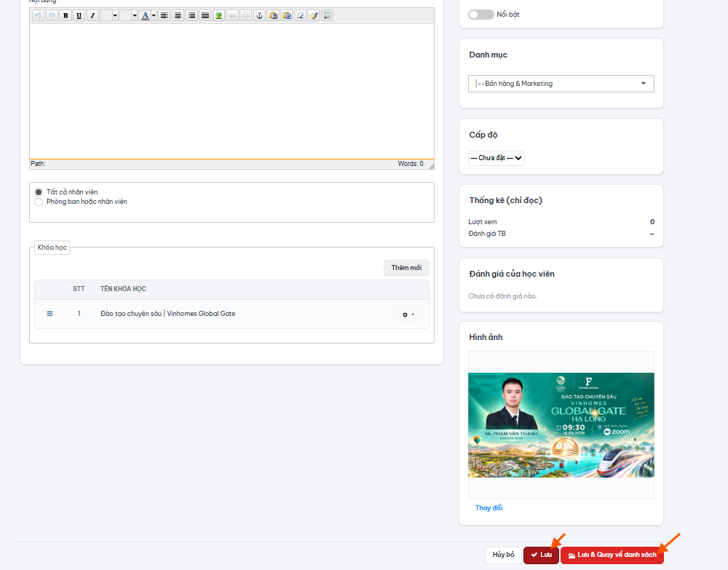Click inside the content editor text area
The image size is (728, 570).
(232, 92)
